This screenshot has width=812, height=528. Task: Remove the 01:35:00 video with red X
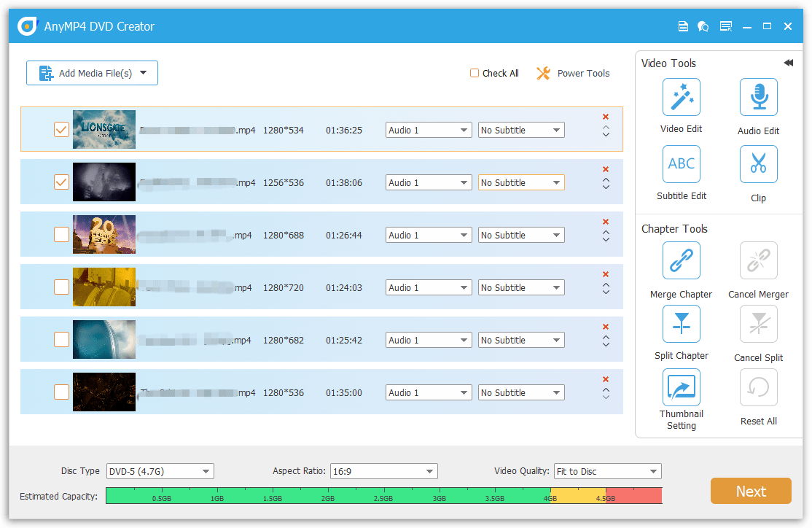point(606,378)
